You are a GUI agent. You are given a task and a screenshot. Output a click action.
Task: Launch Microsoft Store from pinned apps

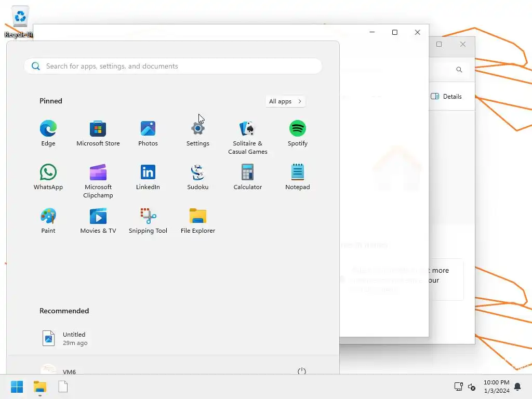pyautogui.click(x=98, y=133)
